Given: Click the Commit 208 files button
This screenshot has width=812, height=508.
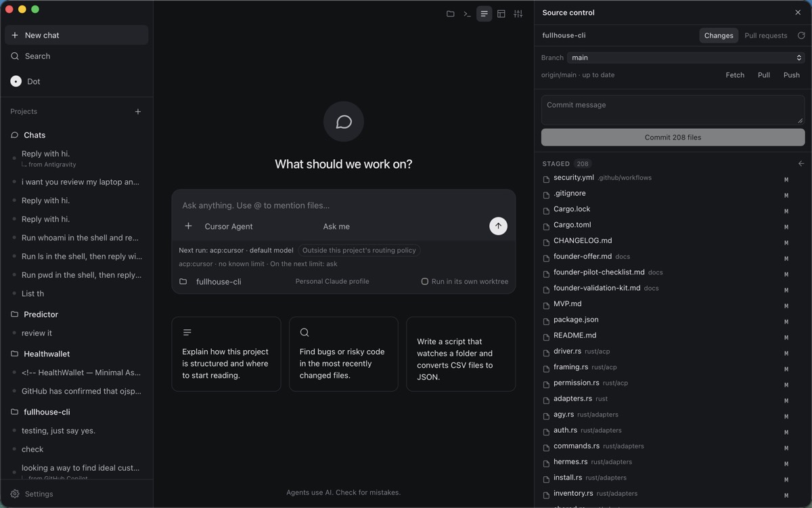Looking at the screenshot, I should coord(673,137).
